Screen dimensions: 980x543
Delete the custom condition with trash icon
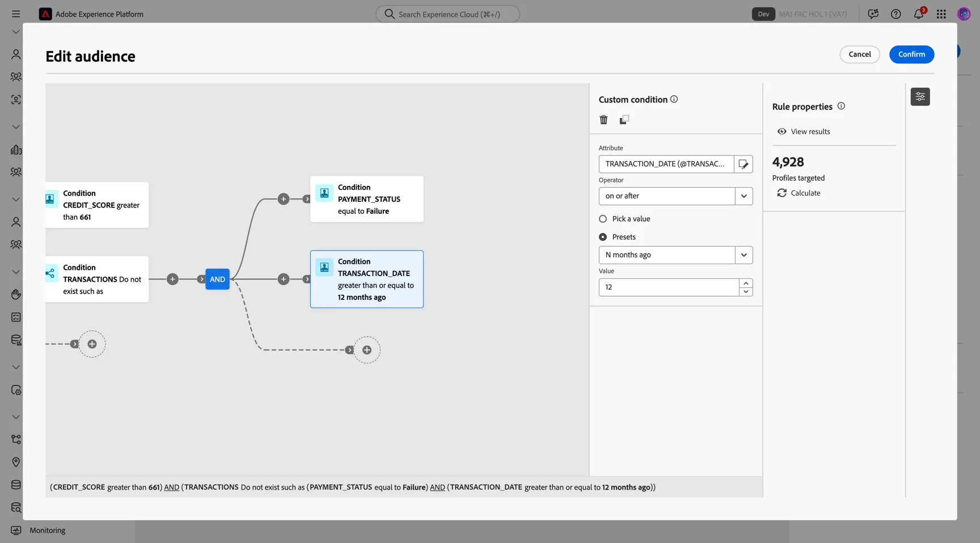(603, 120)
